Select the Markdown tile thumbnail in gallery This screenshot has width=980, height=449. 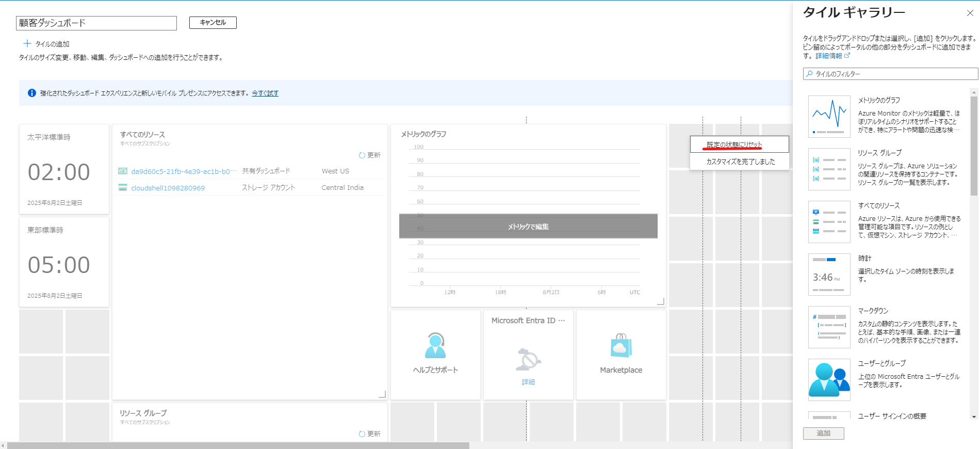click(x=829, y=327)
